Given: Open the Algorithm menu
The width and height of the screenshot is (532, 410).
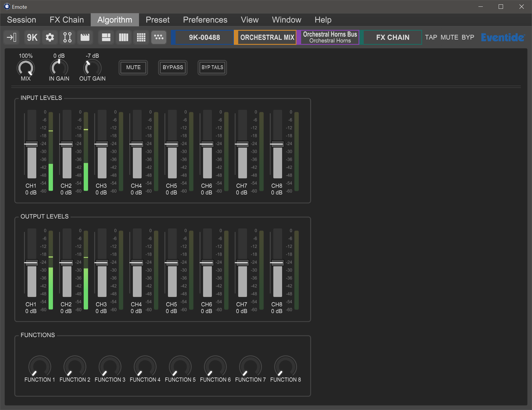Looking at the screenshot, I should click(115, 20).
